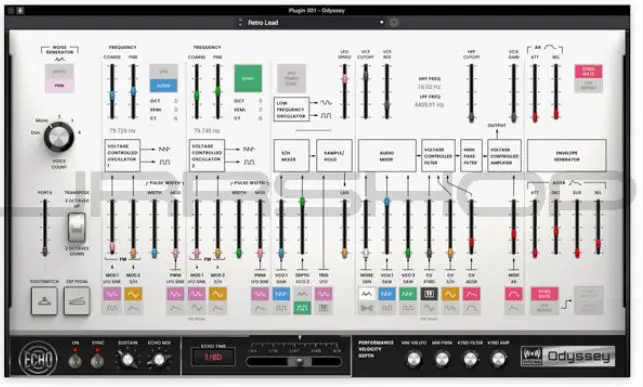
Task: Select gray square wave below VCO 1 audio mixer
Action: pyautogui.click(x=387, y=308)
